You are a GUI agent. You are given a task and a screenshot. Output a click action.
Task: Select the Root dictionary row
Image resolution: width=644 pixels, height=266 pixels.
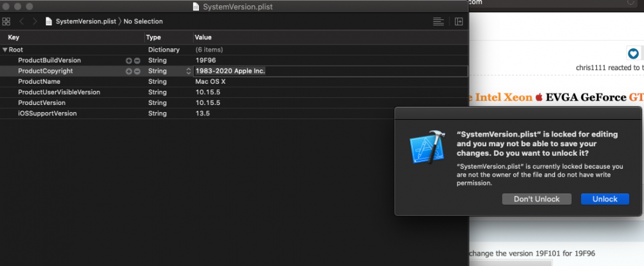click(x=234, y=50)
